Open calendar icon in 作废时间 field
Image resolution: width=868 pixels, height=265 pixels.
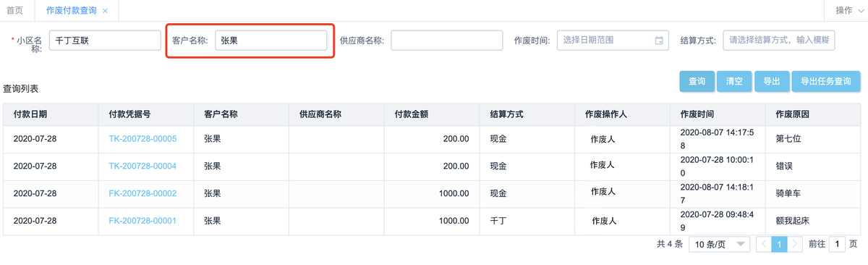(658, 41)
